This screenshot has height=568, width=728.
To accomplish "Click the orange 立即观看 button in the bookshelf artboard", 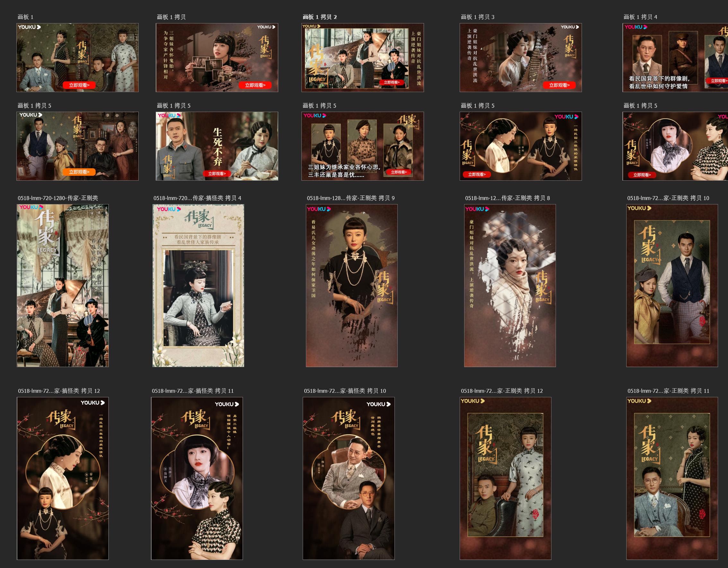I will tap(79, 172).
